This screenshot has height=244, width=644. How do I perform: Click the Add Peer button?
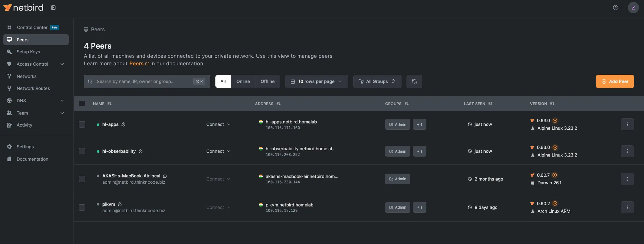coord(614,81)
